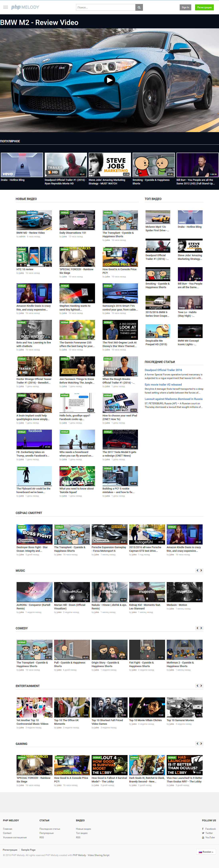This screenshot has height=868, width=219.
Task: Open Which iPad should you buy thumbnail
Action: pos(120,403)
